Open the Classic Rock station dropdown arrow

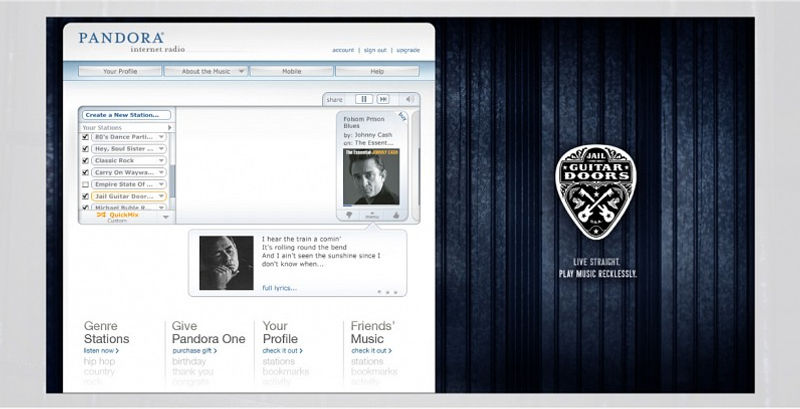pyautogui.click(x=161, y=161)
